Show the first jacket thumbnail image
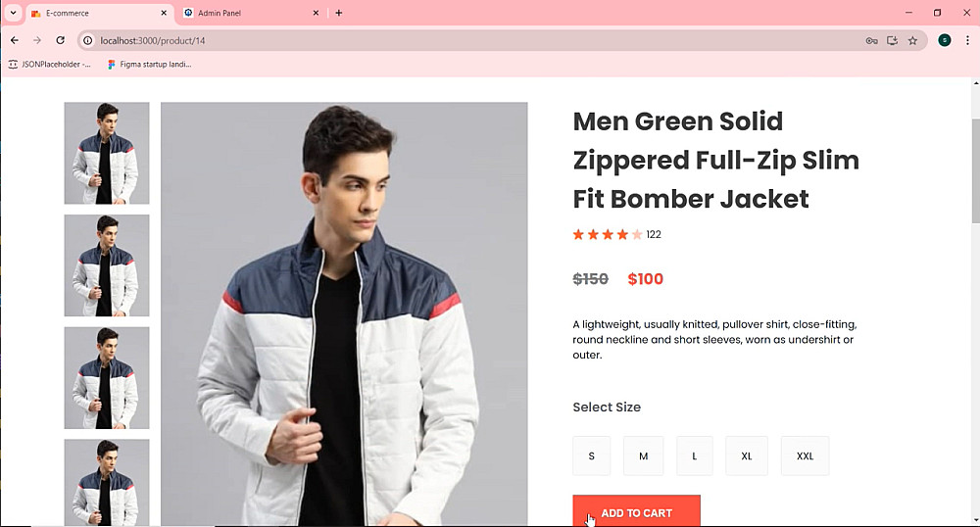Screen dimensions: 980x527 point(107,153)
